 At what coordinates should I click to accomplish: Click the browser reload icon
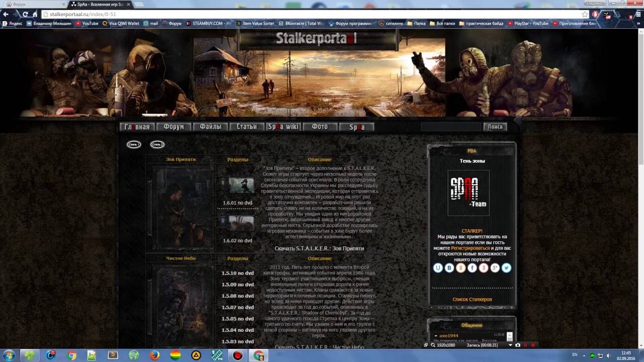25,15
